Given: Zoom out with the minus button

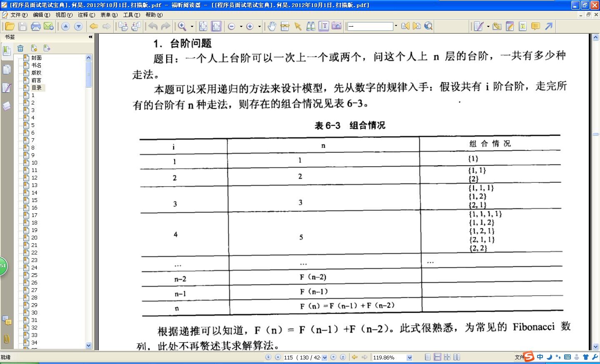Looking at the screenshot, I should pos(232,26).
